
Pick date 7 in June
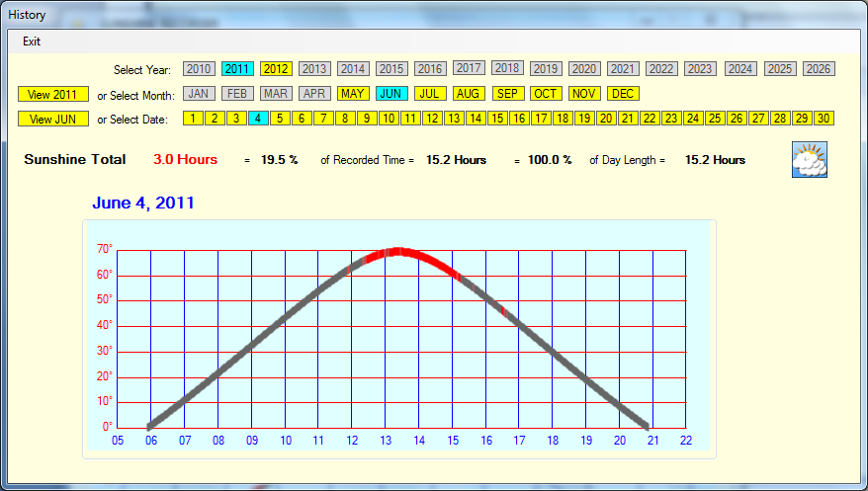point(323,118)
